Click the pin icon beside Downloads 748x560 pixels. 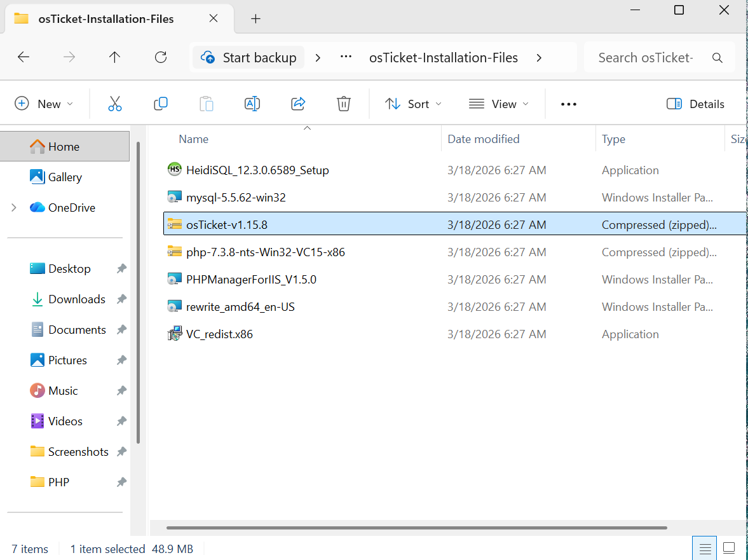121,299
